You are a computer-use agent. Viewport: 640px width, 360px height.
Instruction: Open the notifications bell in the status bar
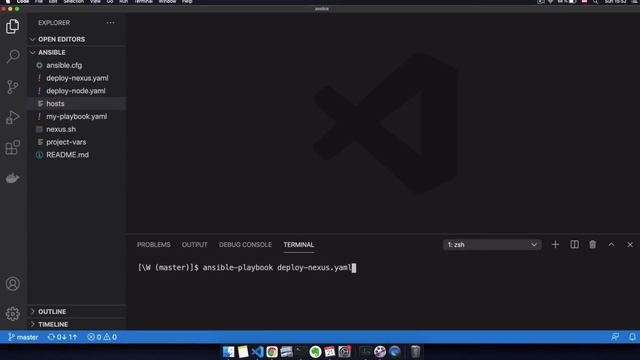tap(632, 337)
